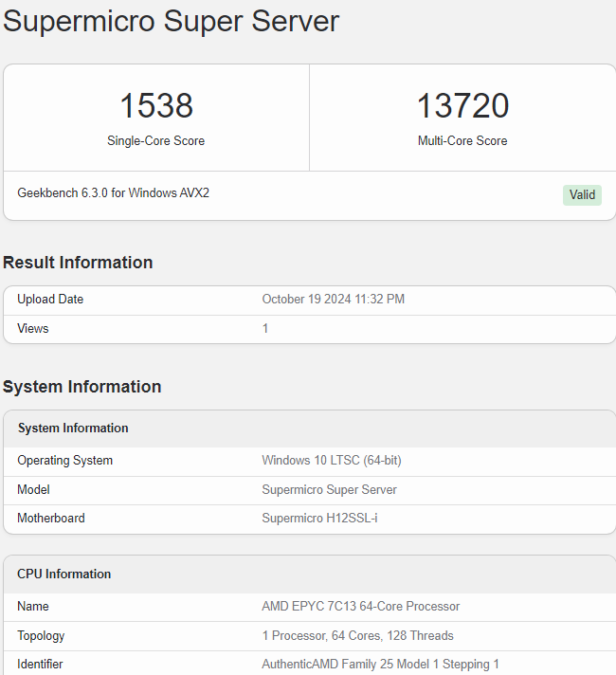Click the Valid status badge
Image resolution: width=616 pixels, height=675 pixels.
tap(582, 195)
